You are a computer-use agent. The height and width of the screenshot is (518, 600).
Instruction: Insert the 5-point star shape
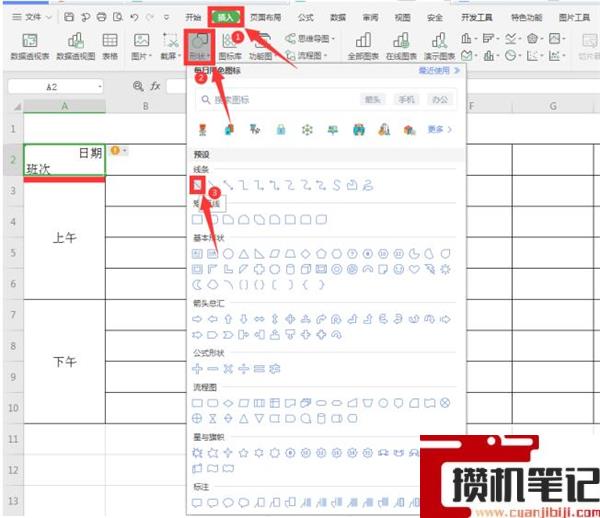click(244, 453)
